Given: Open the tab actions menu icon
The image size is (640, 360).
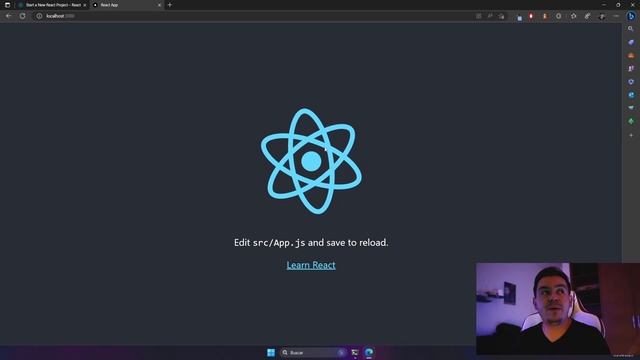Looking at the screenshot, I should point(7,5).
